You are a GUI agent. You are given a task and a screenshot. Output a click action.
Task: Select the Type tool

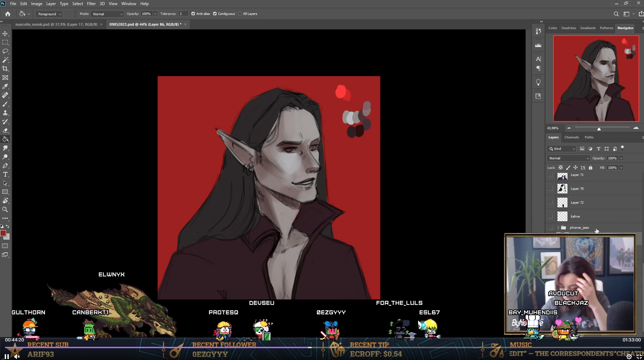pyautogui.click(x=5, y=175)
